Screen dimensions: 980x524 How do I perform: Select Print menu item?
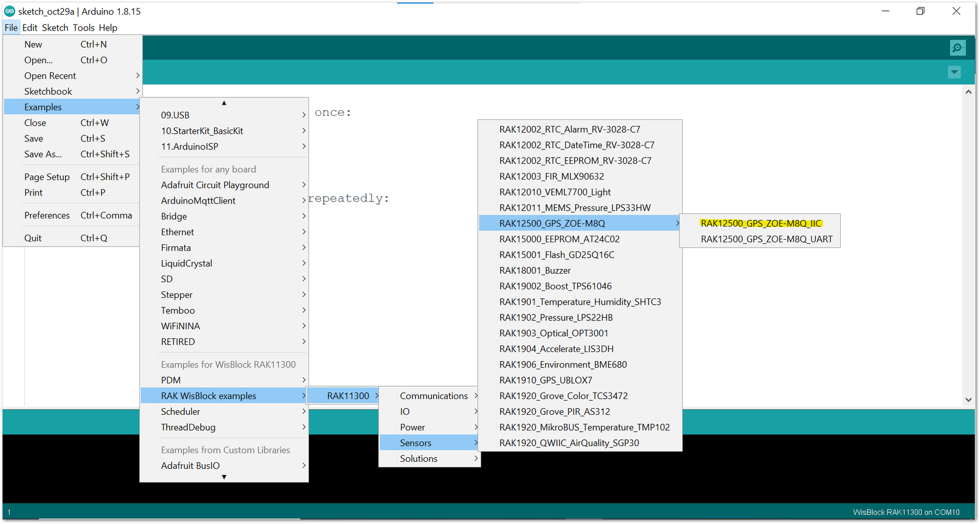click(x=72, y=193)
